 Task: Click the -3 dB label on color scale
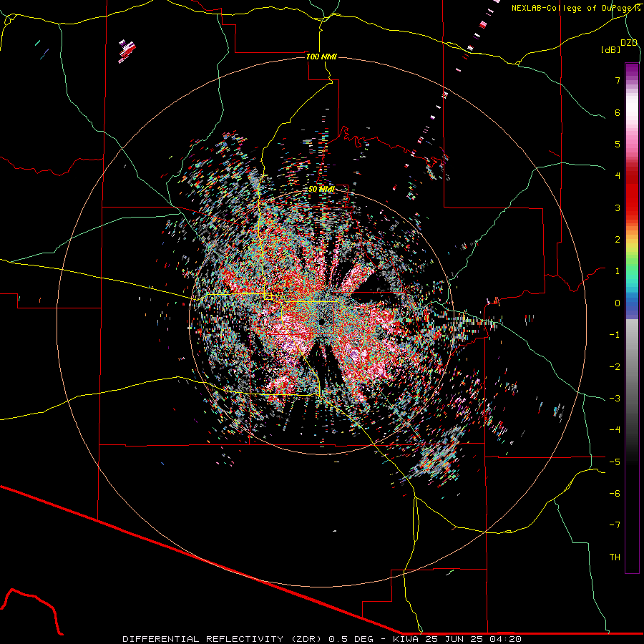(615, 398)
